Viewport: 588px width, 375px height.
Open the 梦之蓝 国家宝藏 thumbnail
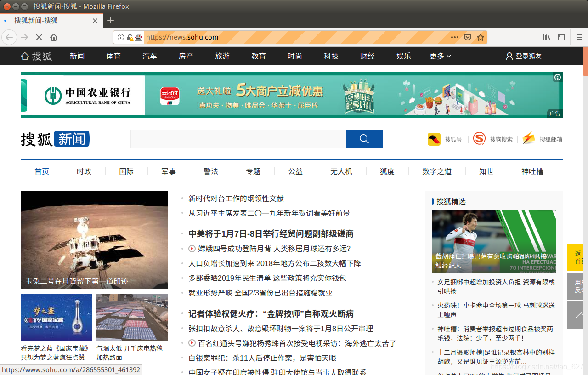coord(56,317)
